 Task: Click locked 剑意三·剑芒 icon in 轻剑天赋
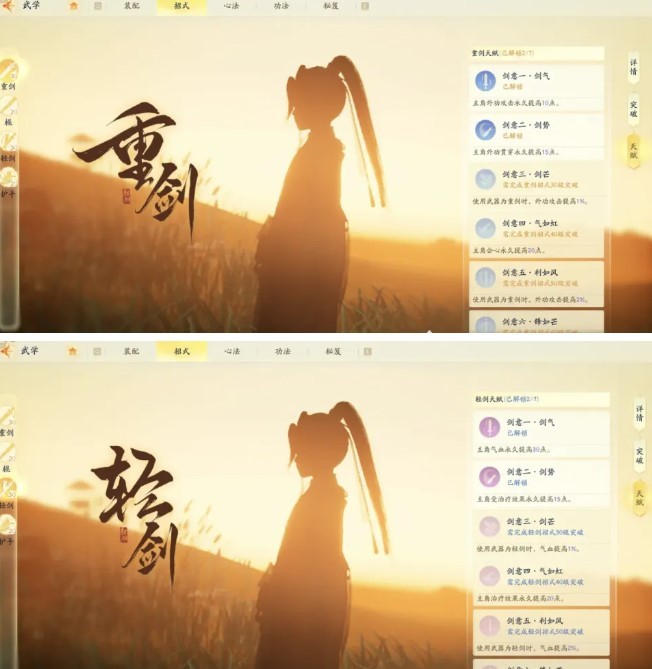click(489, 526)
